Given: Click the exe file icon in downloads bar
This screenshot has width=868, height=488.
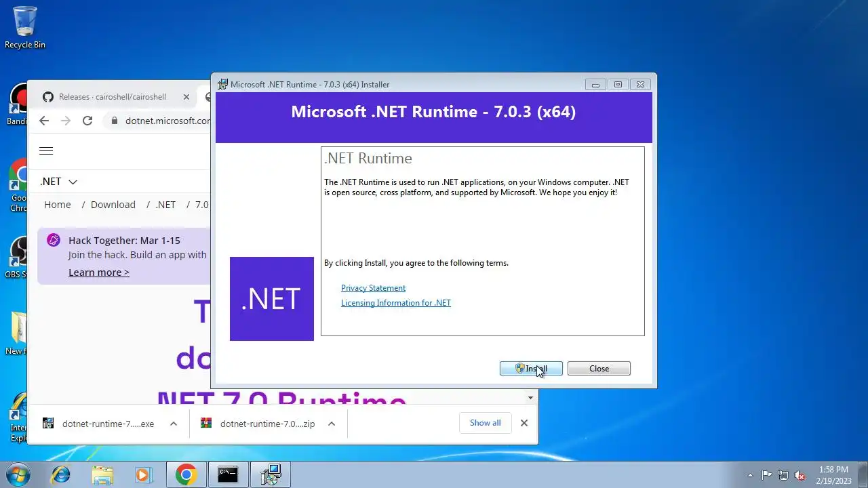Looking at the screenshot, I should coord(48,423).
